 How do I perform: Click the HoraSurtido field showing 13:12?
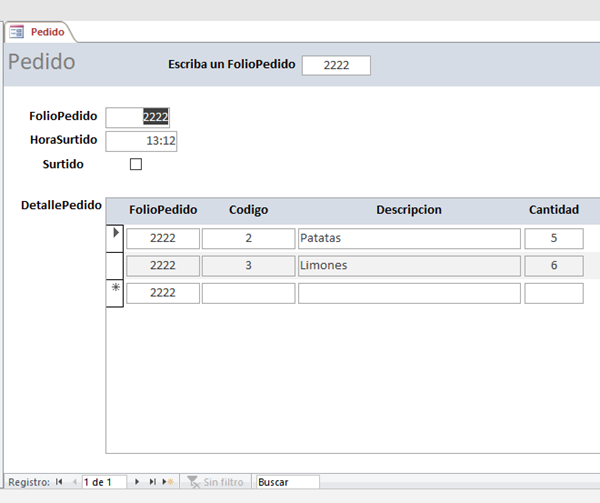tap(140, 141)
